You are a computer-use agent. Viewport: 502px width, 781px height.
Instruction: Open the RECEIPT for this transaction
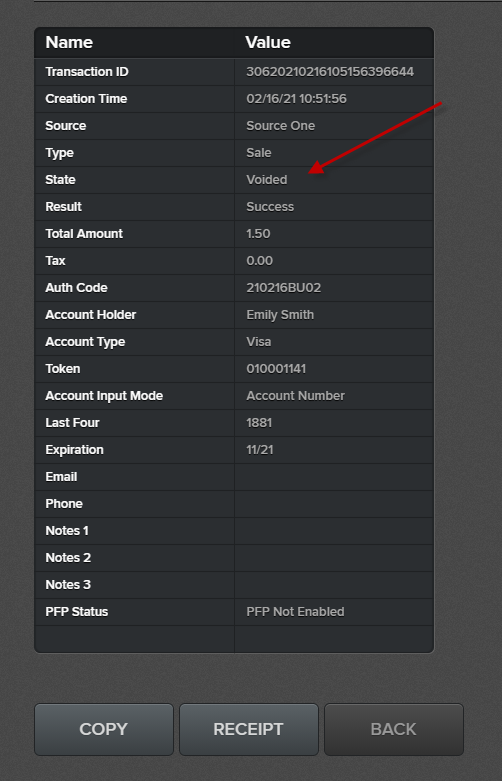click(249, 729)
